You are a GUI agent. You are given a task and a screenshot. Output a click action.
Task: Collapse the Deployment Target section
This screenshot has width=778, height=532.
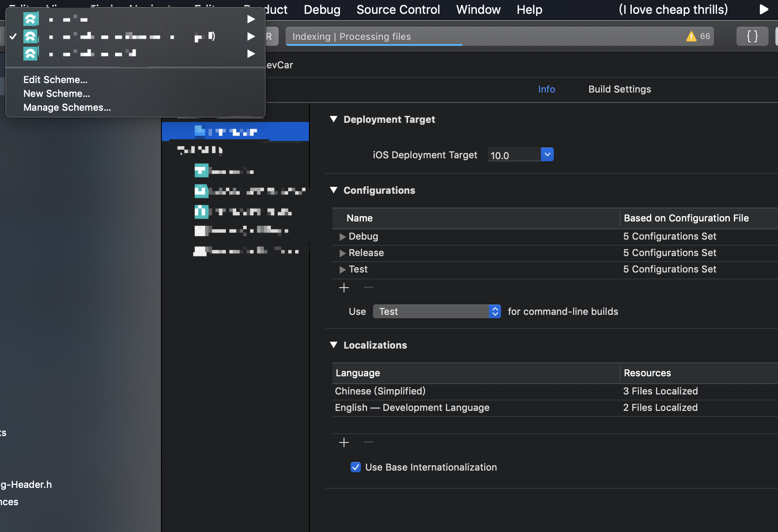tap(334, 119)
